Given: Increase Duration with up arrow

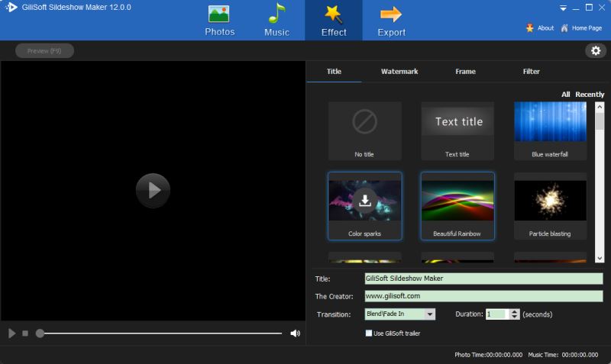Looking at the screenshot, I should pos(515,311).
